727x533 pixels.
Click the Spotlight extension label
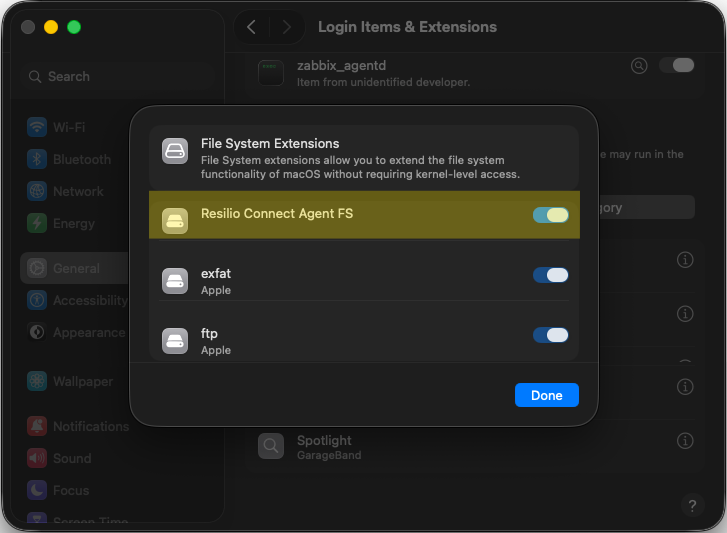tap(324, 440)
